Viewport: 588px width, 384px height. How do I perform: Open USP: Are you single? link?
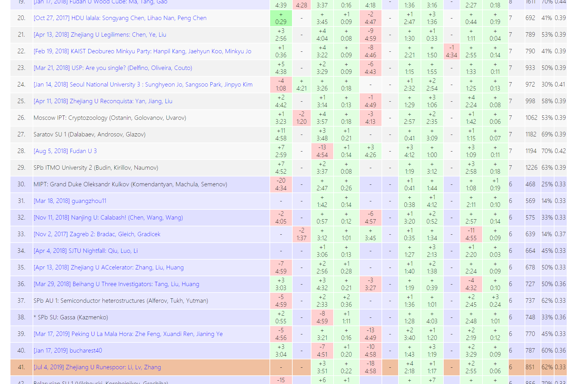(113, 68)
